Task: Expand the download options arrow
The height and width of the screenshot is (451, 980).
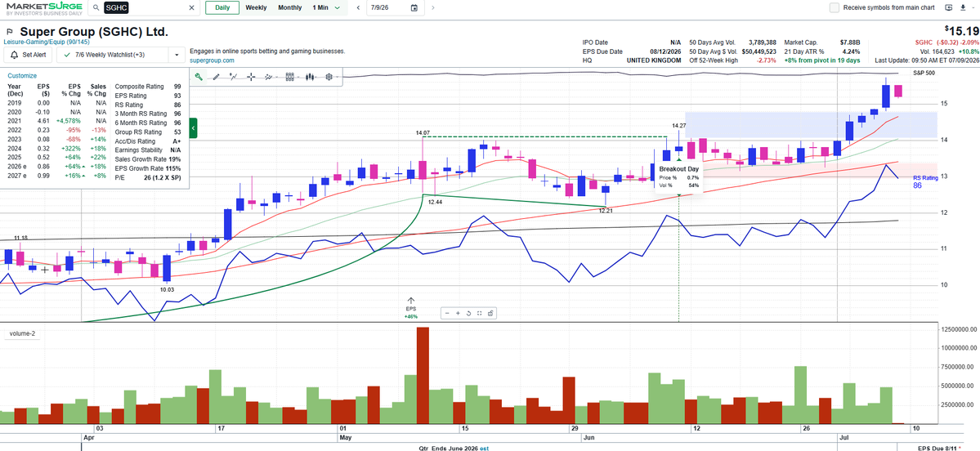Action: (973, 7)
